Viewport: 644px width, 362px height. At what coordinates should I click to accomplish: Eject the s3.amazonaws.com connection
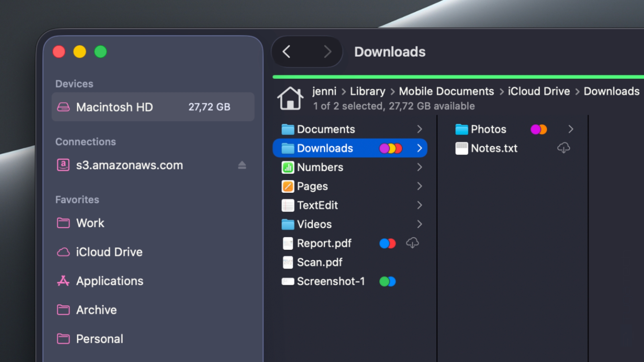[x=242, y=165]
